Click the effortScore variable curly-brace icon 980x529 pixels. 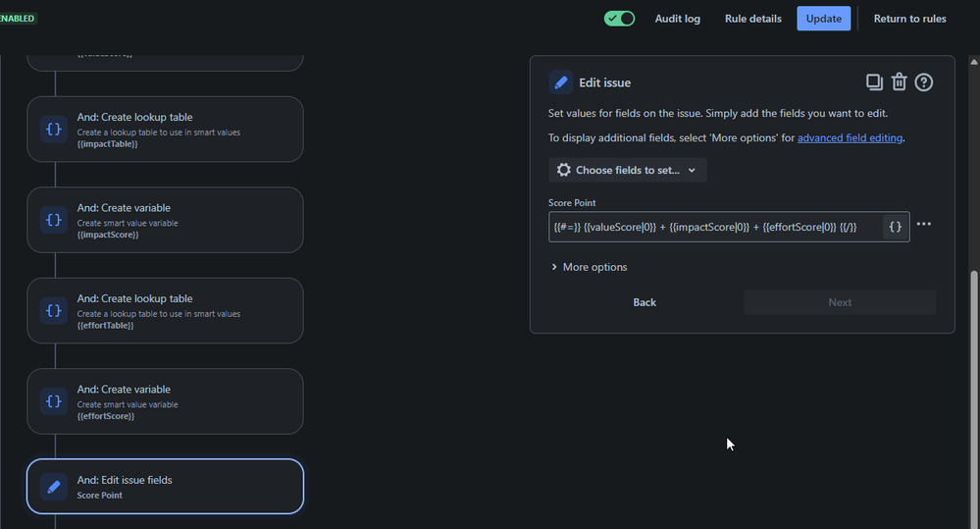tap(54, 401)
